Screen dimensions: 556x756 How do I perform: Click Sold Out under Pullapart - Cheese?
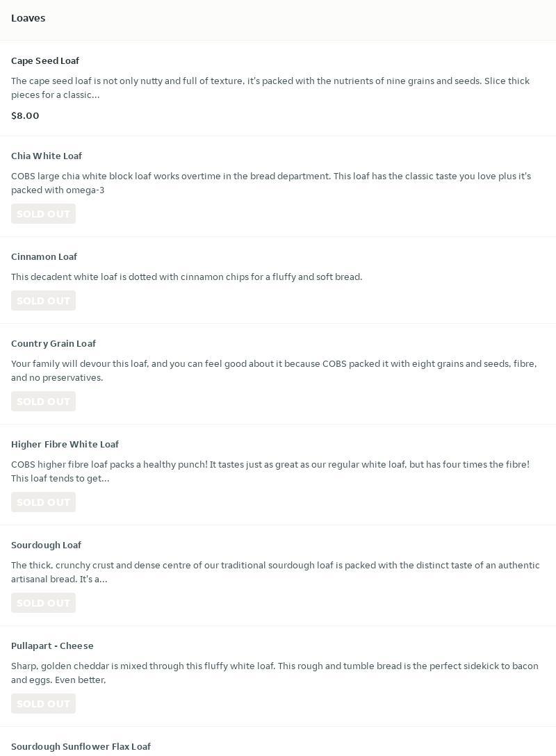(43, 704)
